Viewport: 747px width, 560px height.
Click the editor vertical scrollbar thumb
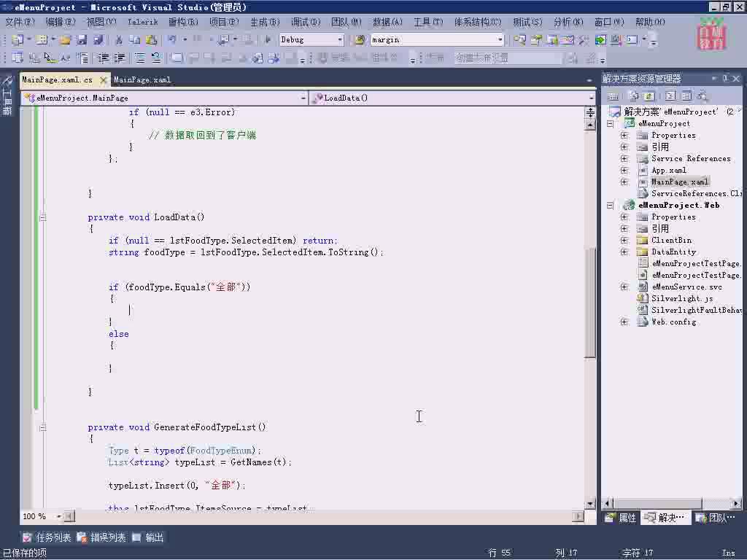pos(590,303)
